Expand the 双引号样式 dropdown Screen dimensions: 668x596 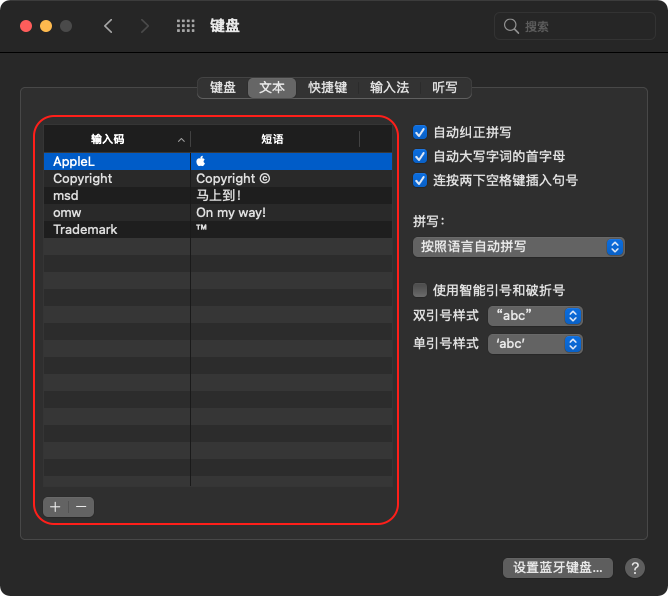535,316
